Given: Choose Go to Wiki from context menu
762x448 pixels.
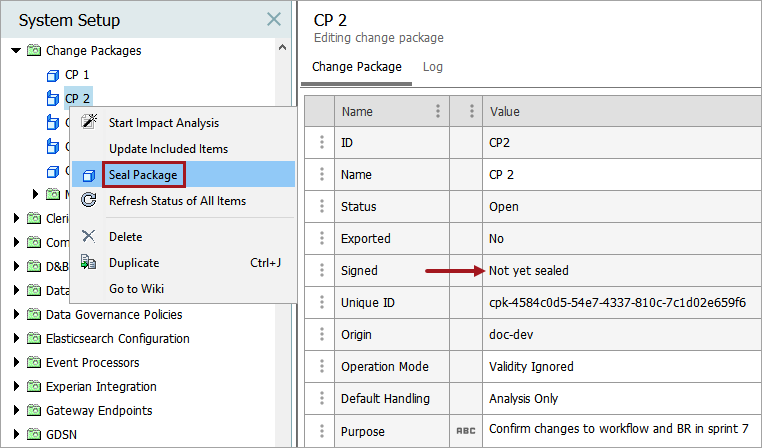Looking at the screenshot, I should (138, 289).
